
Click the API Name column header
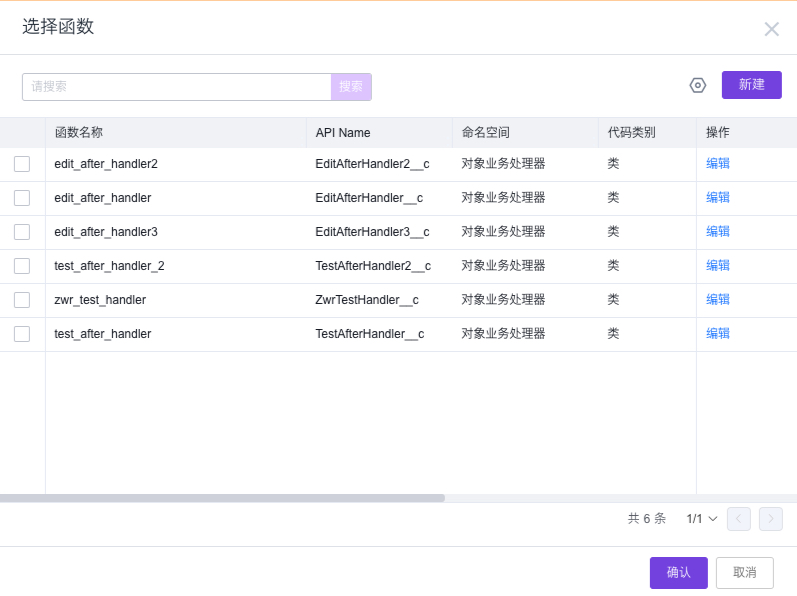pos(343,133)
